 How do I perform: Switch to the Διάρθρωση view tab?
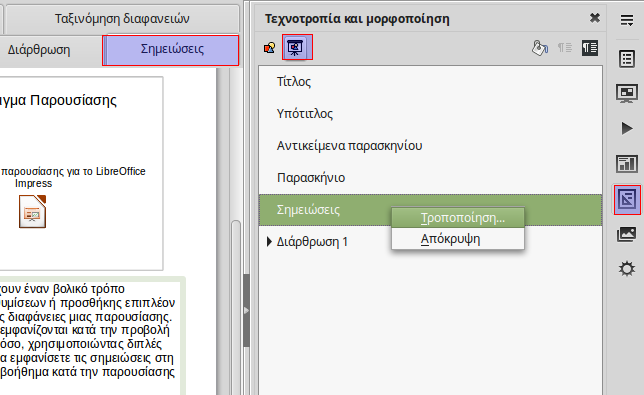coord(39,50)
